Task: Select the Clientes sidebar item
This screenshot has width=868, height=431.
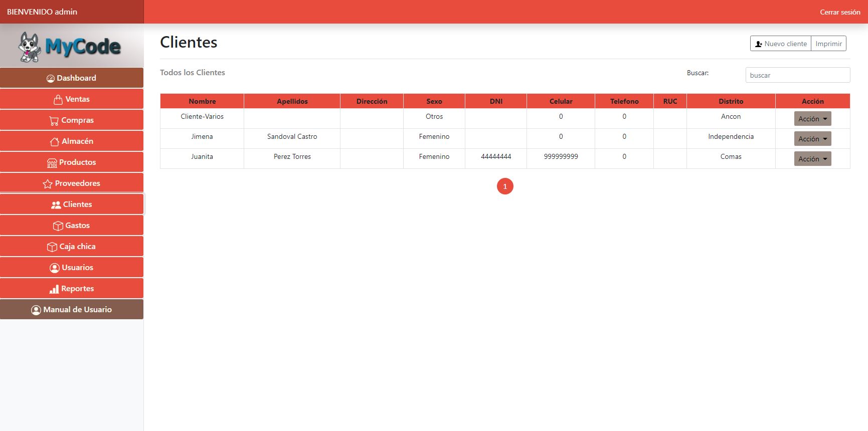Action: point(72,204)
